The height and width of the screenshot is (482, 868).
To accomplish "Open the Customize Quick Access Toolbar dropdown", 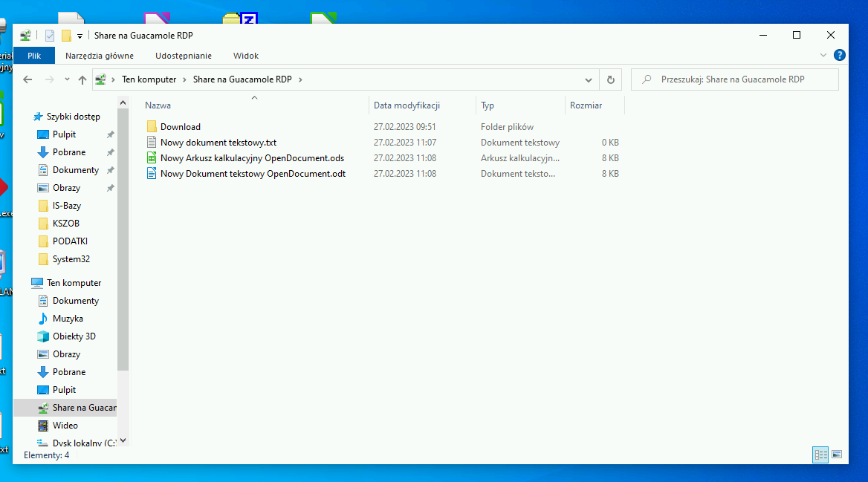I will click(80, 36).
